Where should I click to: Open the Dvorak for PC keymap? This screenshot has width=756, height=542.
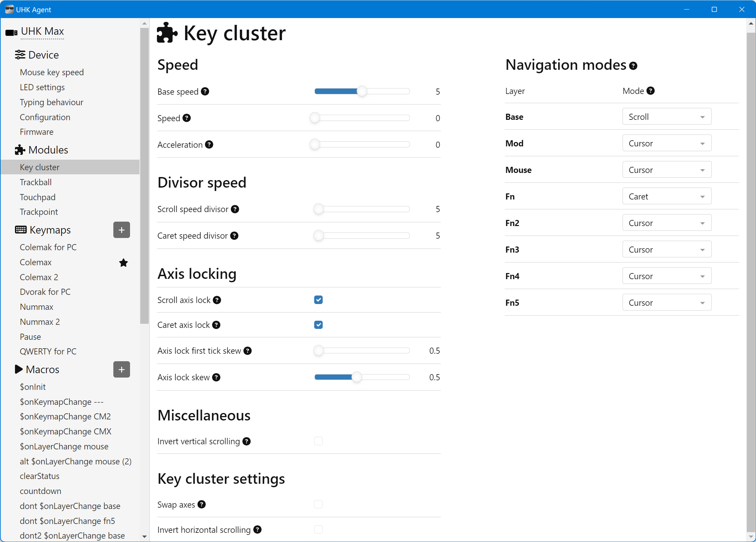pos(45,292)
